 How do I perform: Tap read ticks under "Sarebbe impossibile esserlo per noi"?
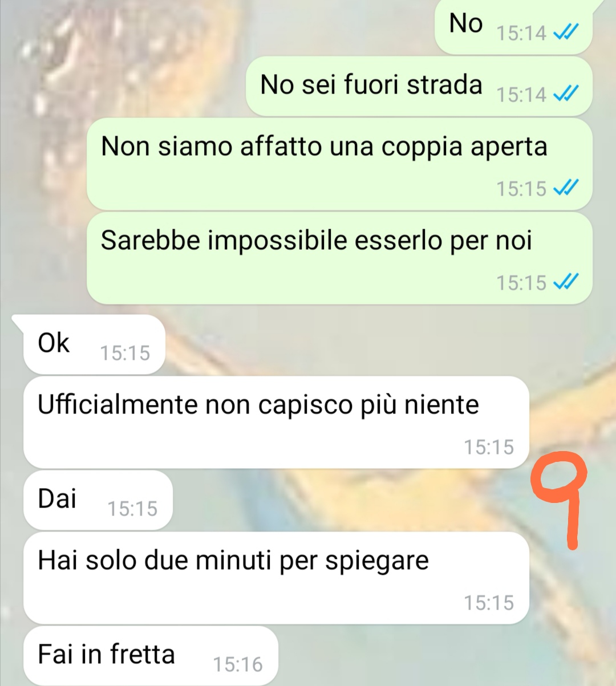pos(566,282)
